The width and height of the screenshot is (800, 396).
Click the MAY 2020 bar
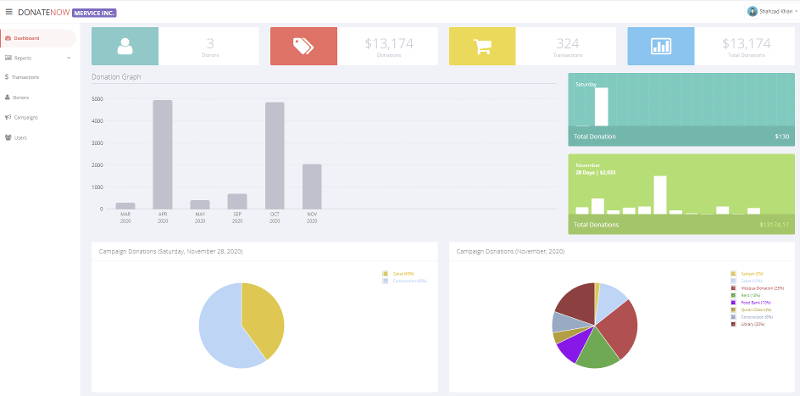[200, 205]
